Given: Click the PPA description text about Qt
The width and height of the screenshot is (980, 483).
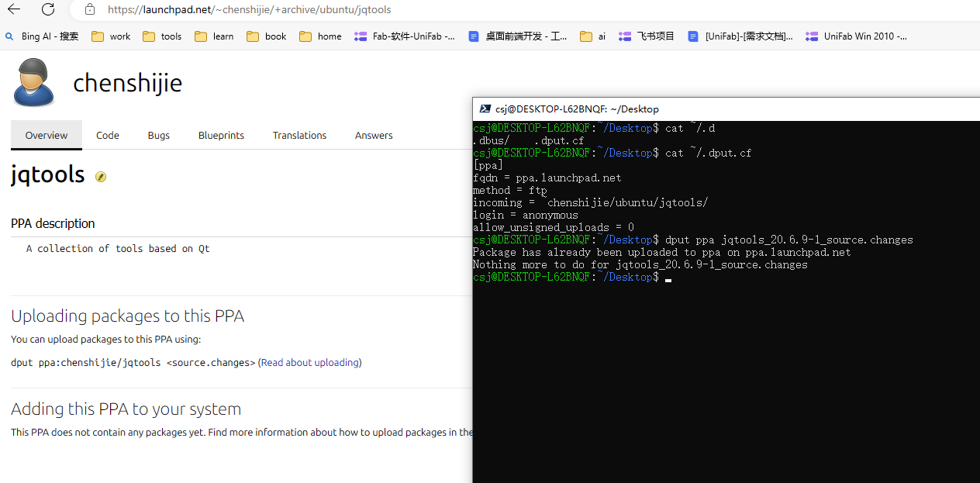Looking at the screenshot, I should [118, 249].
